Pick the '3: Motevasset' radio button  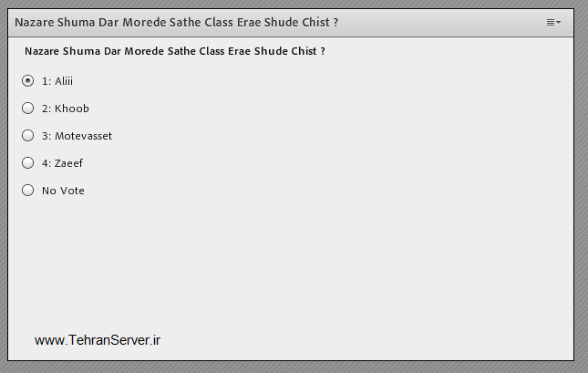27,136
